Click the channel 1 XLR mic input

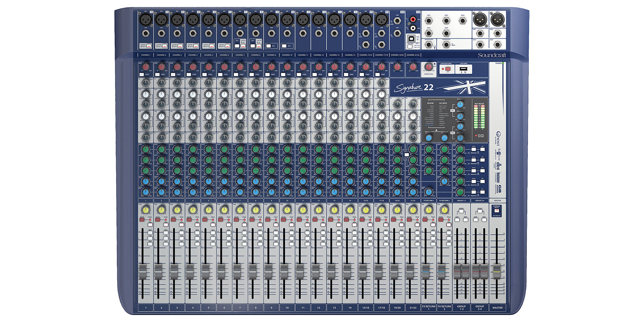coord(145,19)
